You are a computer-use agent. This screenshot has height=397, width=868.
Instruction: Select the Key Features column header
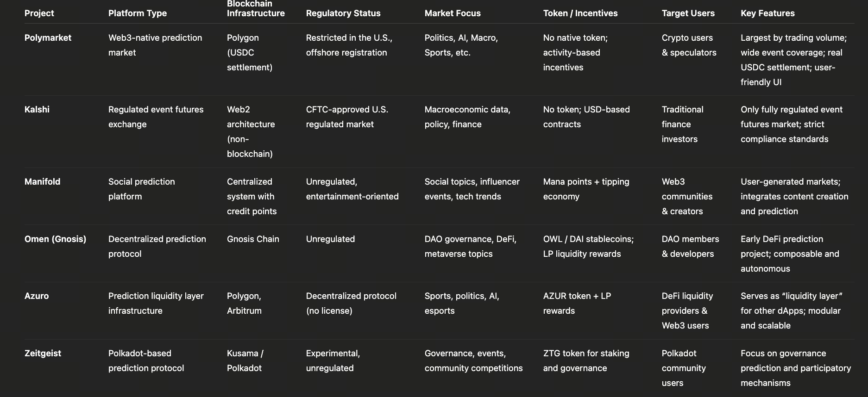click(767, 13)
